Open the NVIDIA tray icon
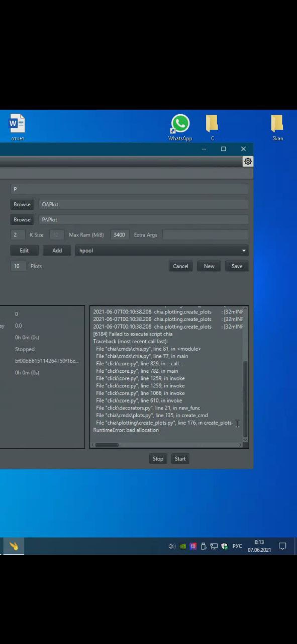Image resolution: width=297 pixels, height=644 pixels. (x=183, y=546)
